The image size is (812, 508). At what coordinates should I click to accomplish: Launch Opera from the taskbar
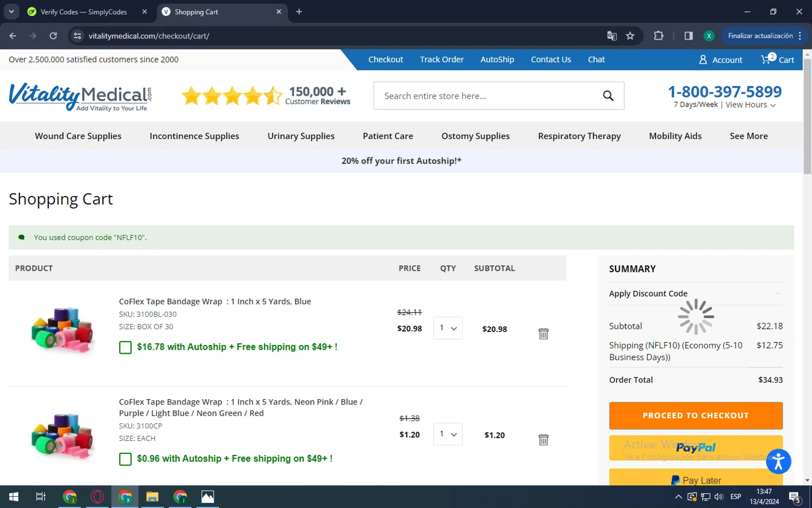click(97, 497)
